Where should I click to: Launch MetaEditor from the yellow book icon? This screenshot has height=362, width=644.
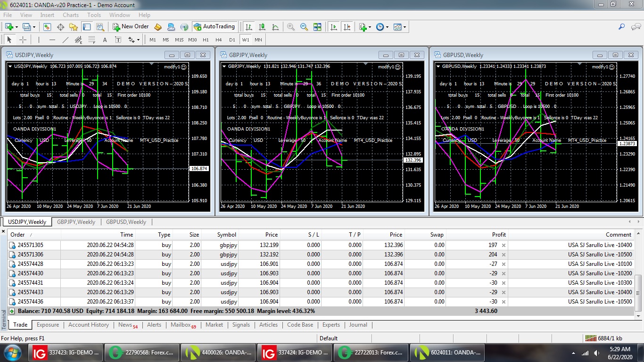coord(158,27)
